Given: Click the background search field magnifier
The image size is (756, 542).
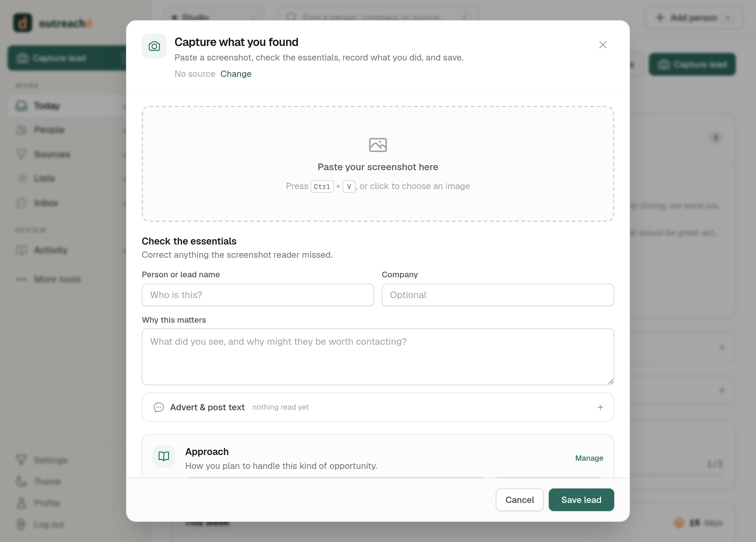Looking at the screenshot, I should pyautogui.click(x=291, y=17).
